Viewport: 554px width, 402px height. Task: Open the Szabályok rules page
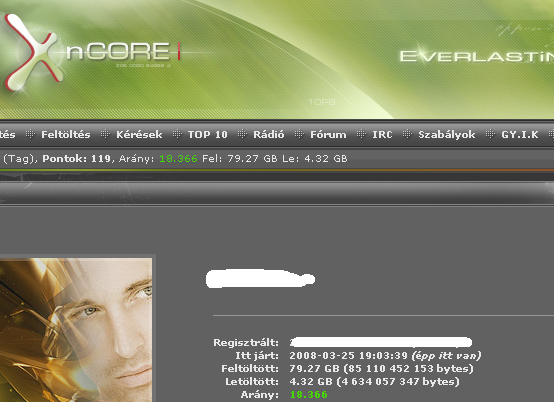pyautogui.click(x=447, y=135)
